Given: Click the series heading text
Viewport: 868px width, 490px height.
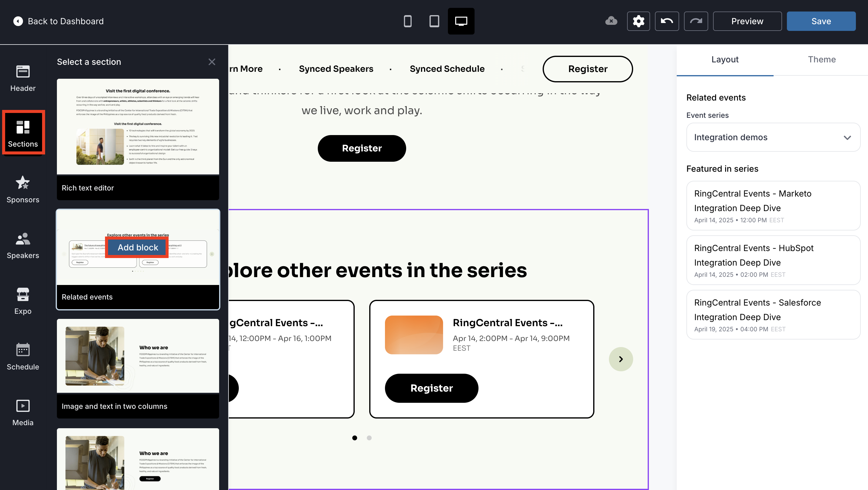Looking at the screenshot, I should [x=378, y=270].
